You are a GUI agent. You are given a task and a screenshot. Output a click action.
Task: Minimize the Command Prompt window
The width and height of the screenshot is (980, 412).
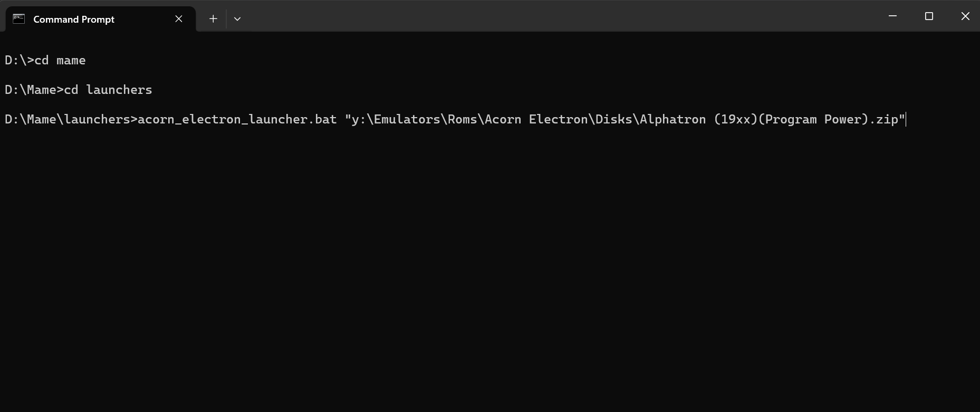click(x=892, y=16)
